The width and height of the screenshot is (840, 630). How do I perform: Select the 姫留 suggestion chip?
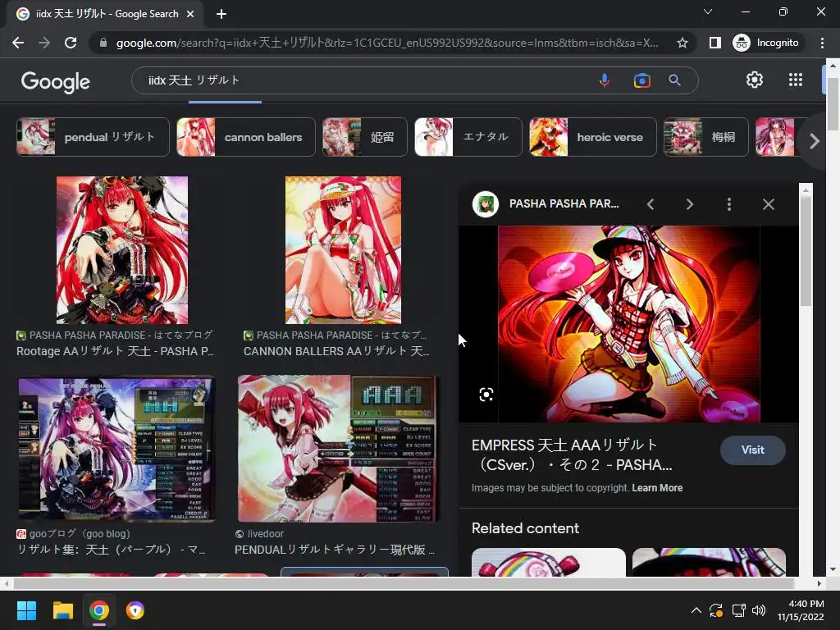tap(365, 137)
